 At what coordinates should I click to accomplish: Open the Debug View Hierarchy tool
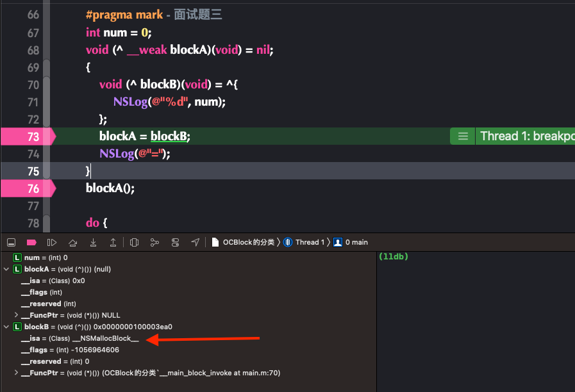pos(134,243)
